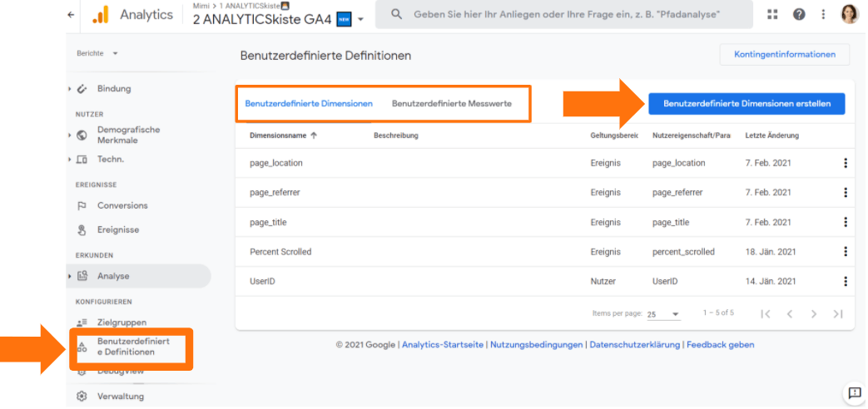Switch to Benutzerdefinierte Messwerte tab

(451, 104)
